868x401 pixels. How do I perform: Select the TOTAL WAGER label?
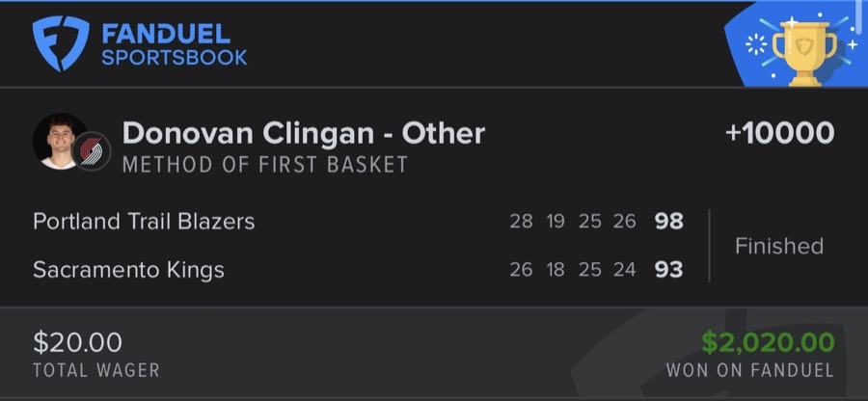tap(95, 370)
